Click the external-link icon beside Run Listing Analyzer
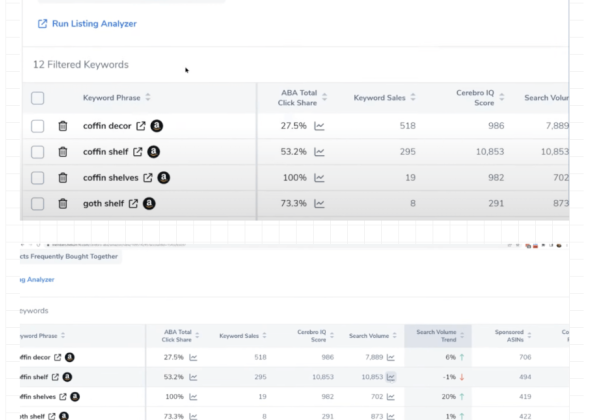600x420 pixels. 42,24
